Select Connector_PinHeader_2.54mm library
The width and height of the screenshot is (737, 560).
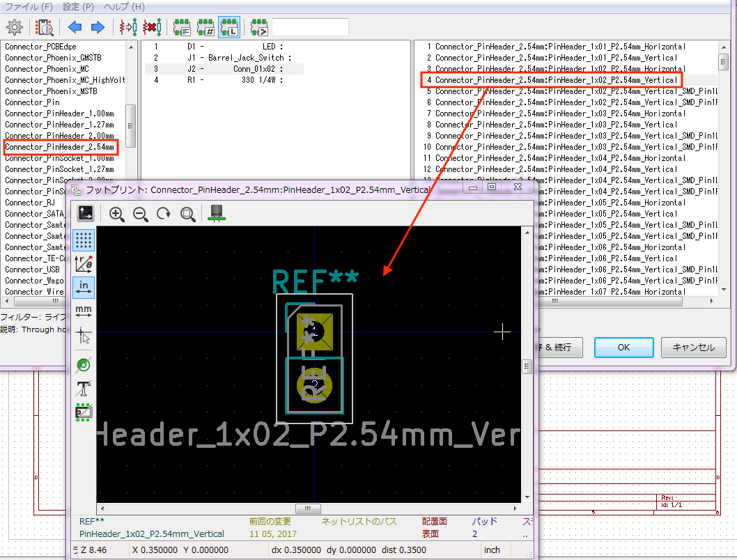[60, 147]
